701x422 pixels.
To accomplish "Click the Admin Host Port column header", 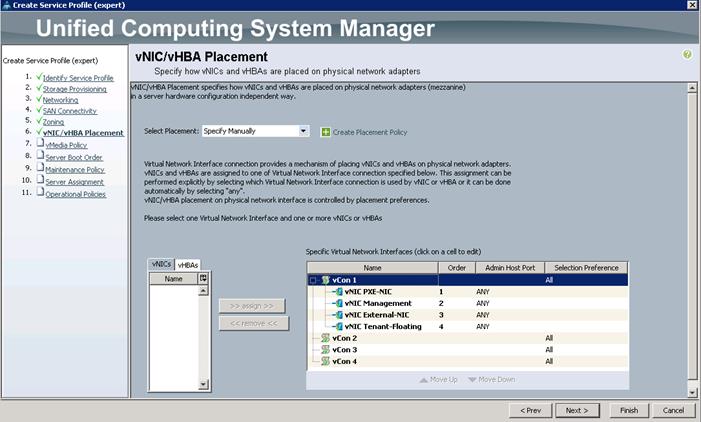I will click(510, 268).
